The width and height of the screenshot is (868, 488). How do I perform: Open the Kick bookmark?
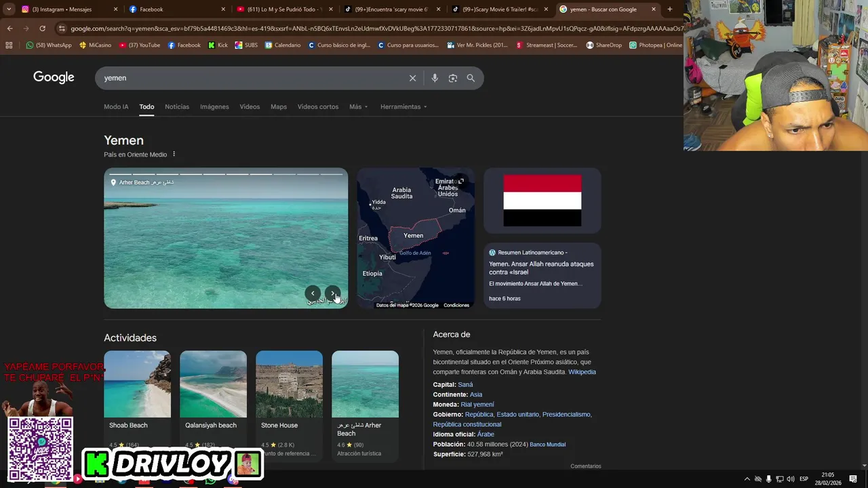pos(218,45)
